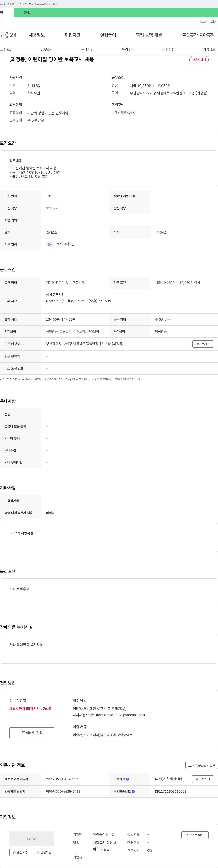
Task: Jump to the 전형방법 section tab
Action: tap(168, 49)
